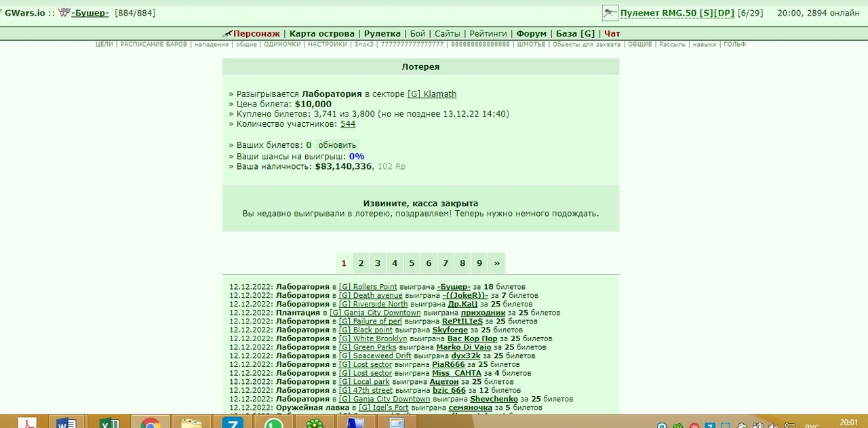The height and width of the screenshot is (428, 868).
Task: Go to results page 8
Action: click(462, 263)
